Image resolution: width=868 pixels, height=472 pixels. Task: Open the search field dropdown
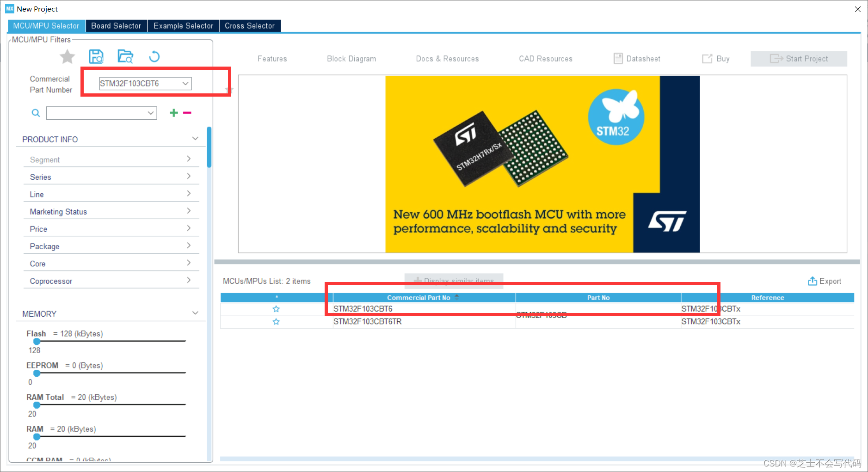coord(151,113)
